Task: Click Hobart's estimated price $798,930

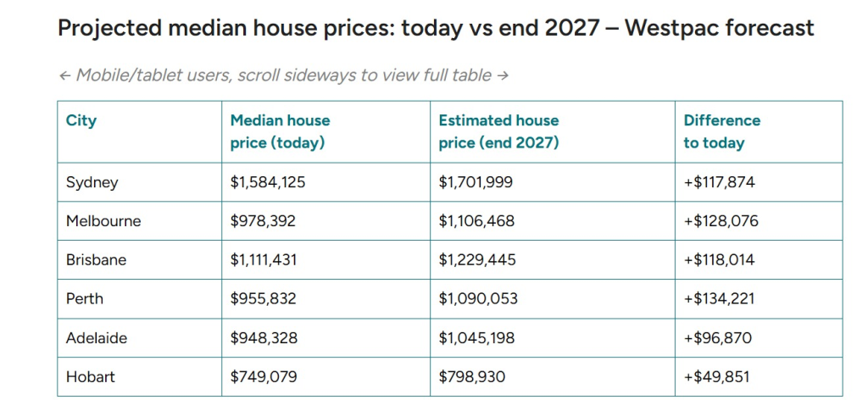Action: click(471, 377)
